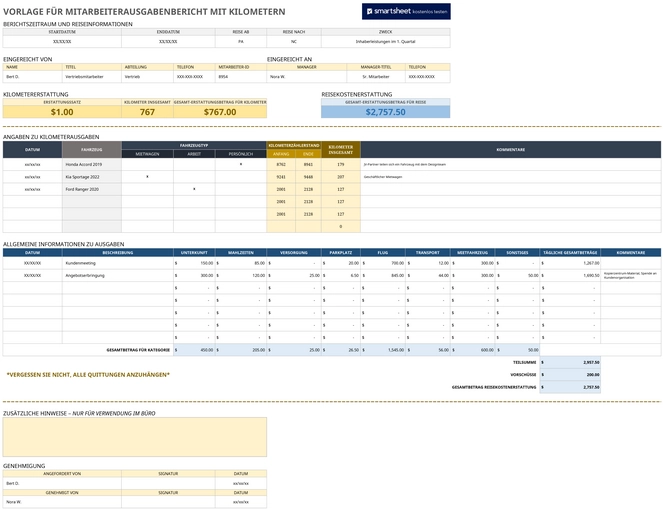Select the manager title 'Sr. Mitarbeiter'
This screenshot has height=510, width=663.
click(x=376, y=77)
